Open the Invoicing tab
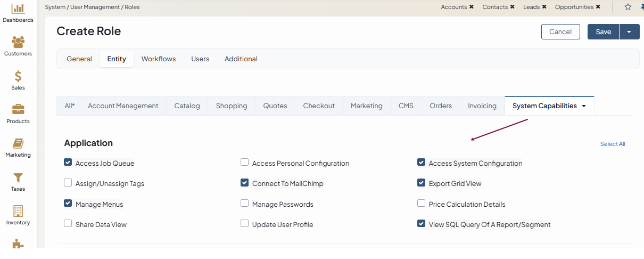Viewport: 644px width, 259px height. coord(482,106)
